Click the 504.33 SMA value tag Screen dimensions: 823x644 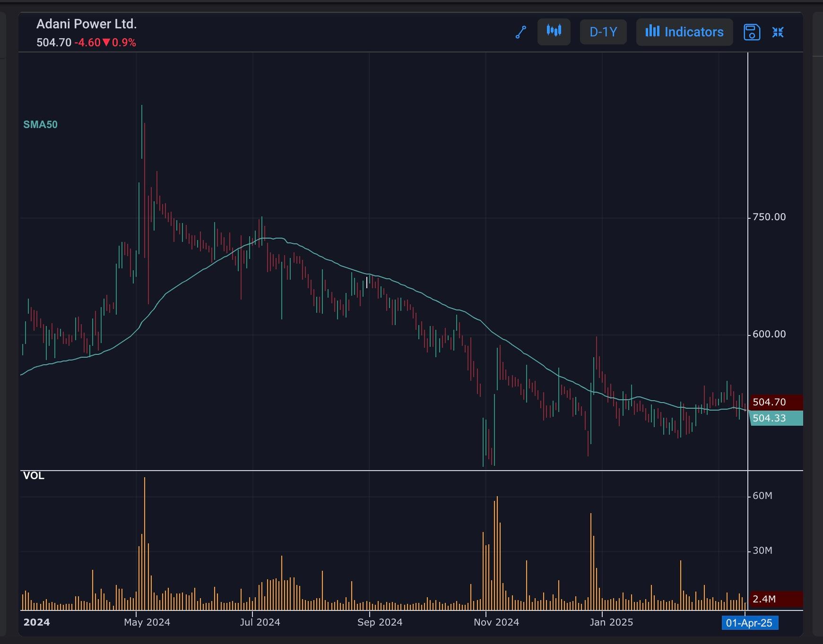776,418
